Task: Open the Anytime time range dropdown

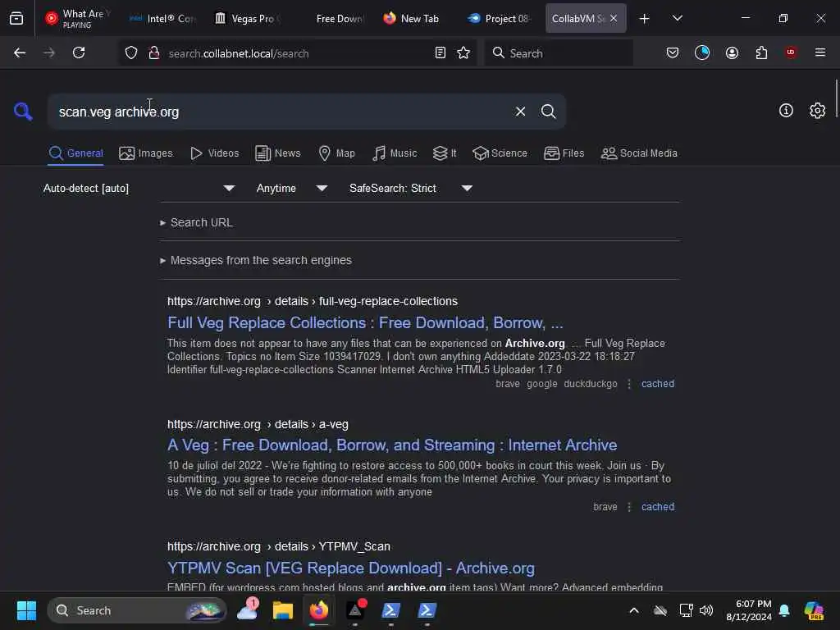Action: coord(291,188)
